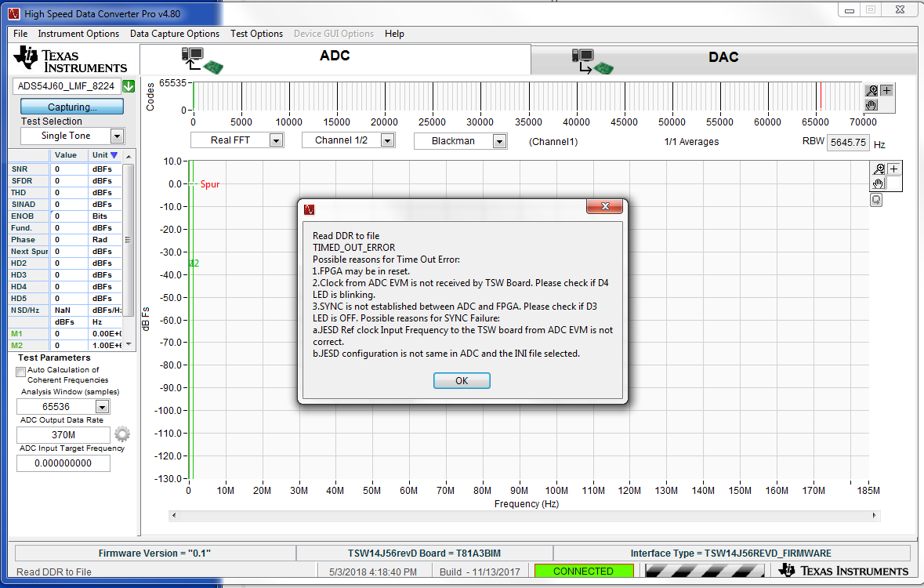This screenshot has width=924, height=588.
Task: Switch to the ADC tab
Action: [335, 59]
